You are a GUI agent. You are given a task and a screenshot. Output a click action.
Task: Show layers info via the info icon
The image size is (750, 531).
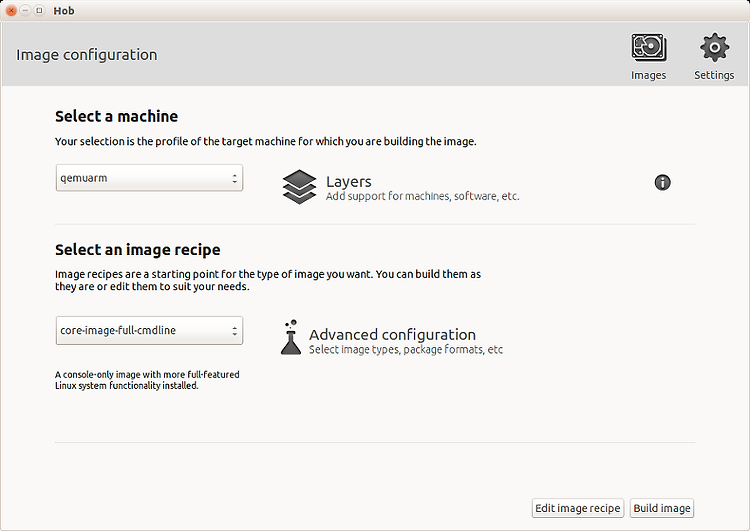[x=662, y=182]
